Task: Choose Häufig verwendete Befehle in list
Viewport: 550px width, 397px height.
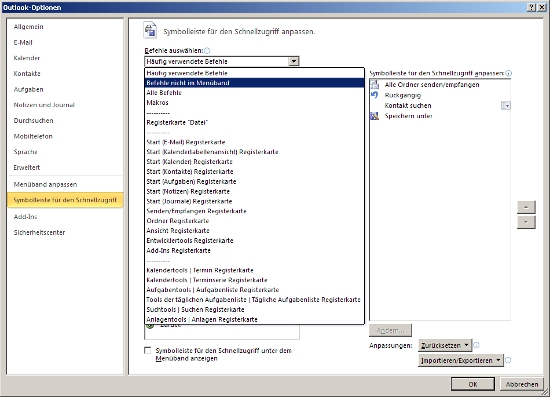Action: tap(254, 73)
